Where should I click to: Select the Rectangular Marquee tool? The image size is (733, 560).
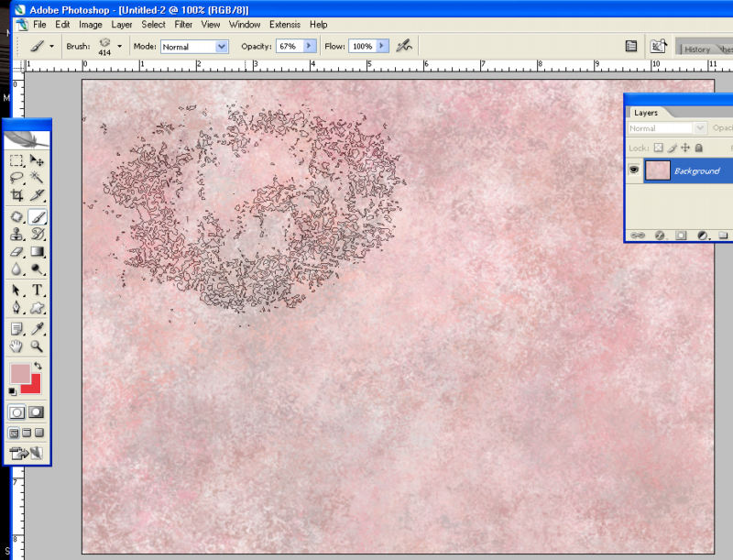[16, 160]
